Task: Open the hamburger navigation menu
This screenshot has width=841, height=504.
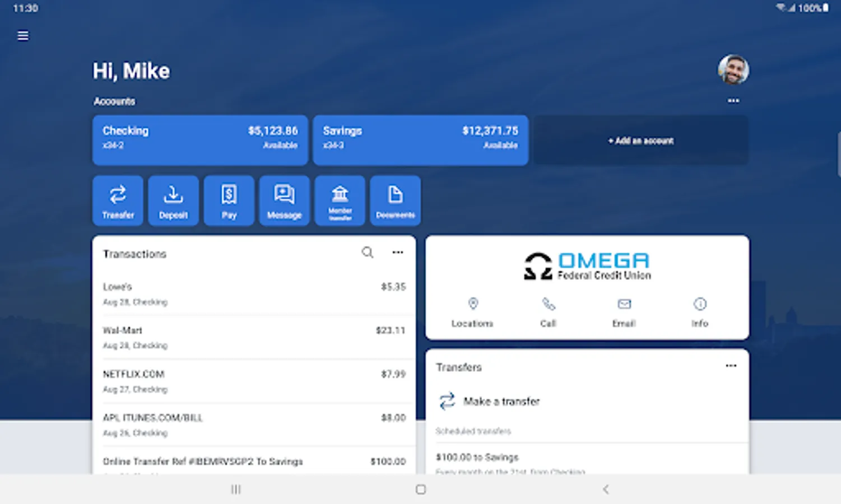Action: [23, 36]
